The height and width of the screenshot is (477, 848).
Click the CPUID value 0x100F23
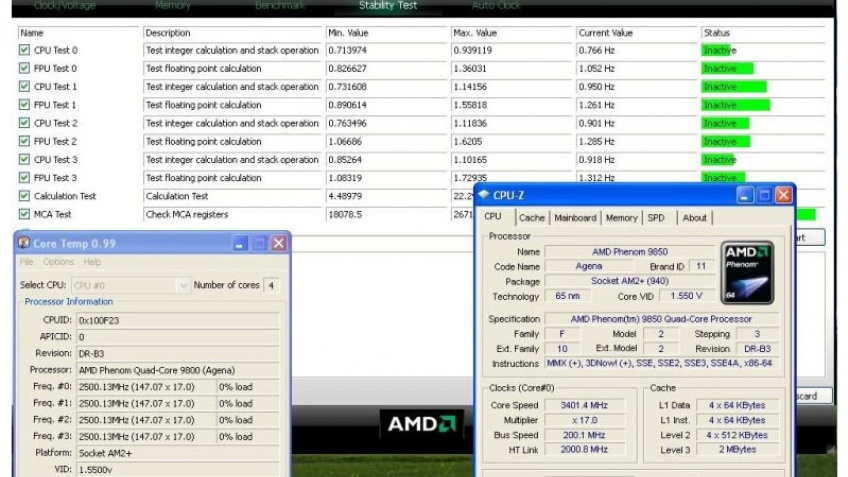pos(178,320)
